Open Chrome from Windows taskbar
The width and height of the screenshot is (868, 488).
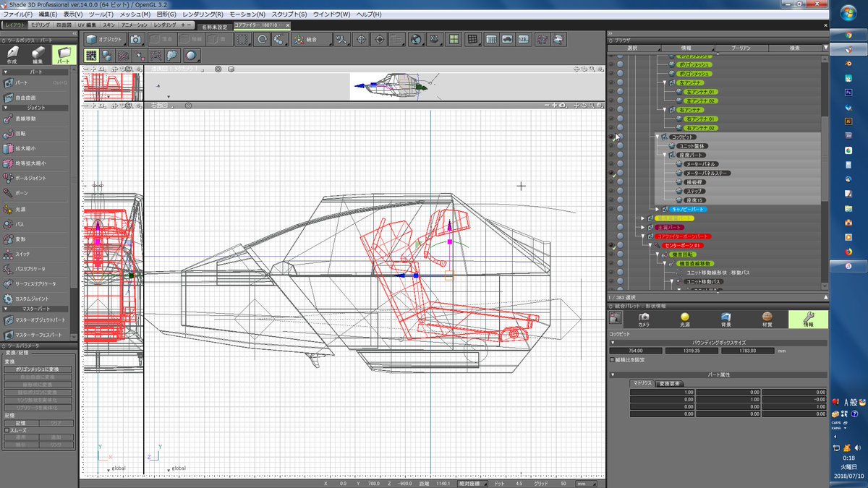coord(848,34)
